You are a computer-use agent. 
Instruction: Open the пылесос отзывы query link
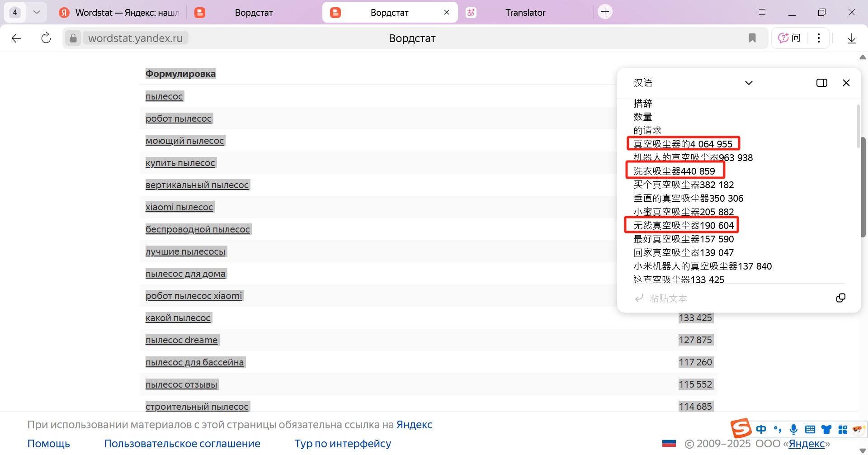(x=181, y=384)
